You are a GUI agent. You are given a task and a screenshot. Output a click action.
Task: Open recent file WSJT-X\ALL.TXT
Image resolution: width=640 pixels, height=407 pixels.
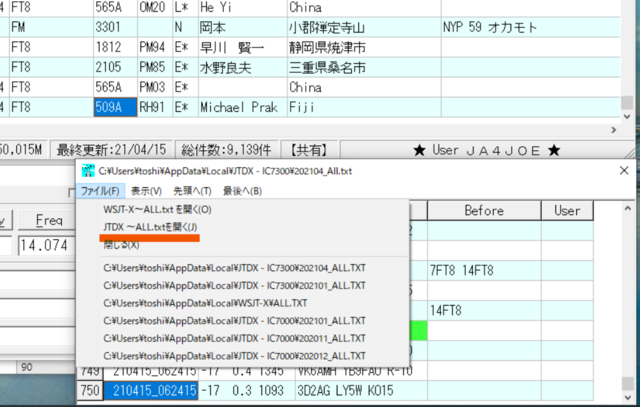click(205, 303)
